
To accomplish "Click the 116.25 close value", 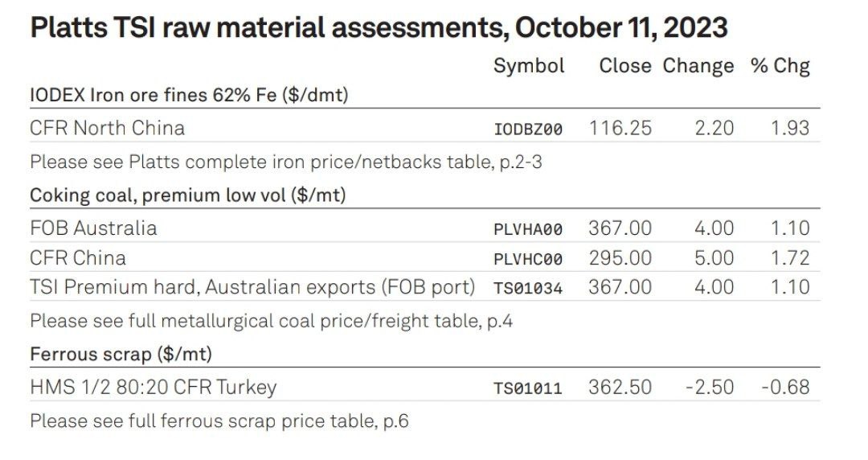I will pyautogui.click(x=620, y=128).
